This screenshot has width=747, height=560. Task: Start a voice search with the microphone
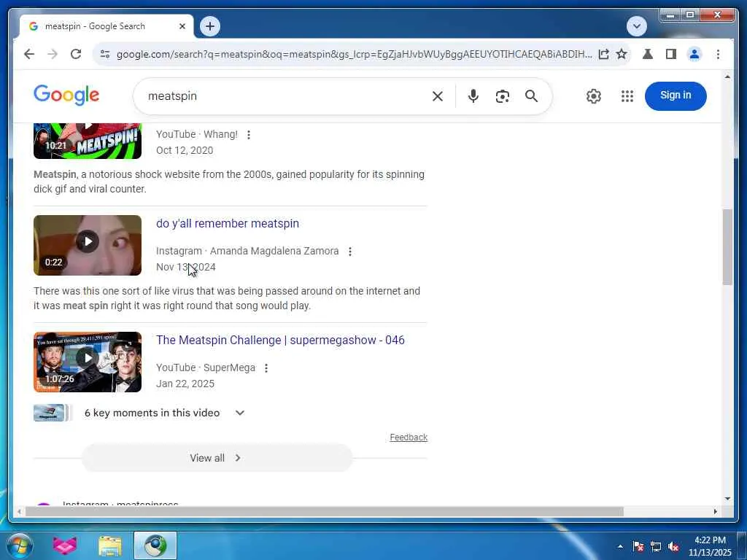point(473,96)
